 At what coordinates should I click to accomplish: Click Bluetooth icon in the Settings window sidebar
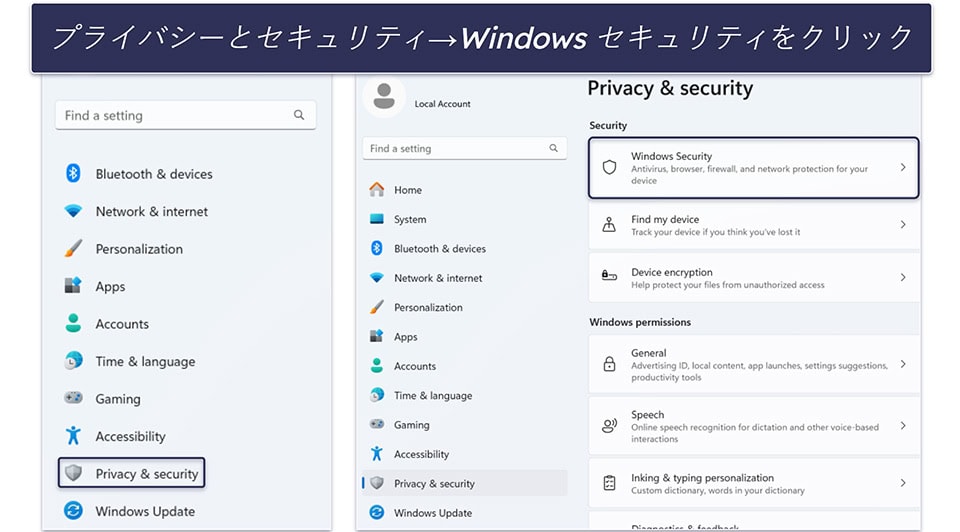(x=377, y=248)
